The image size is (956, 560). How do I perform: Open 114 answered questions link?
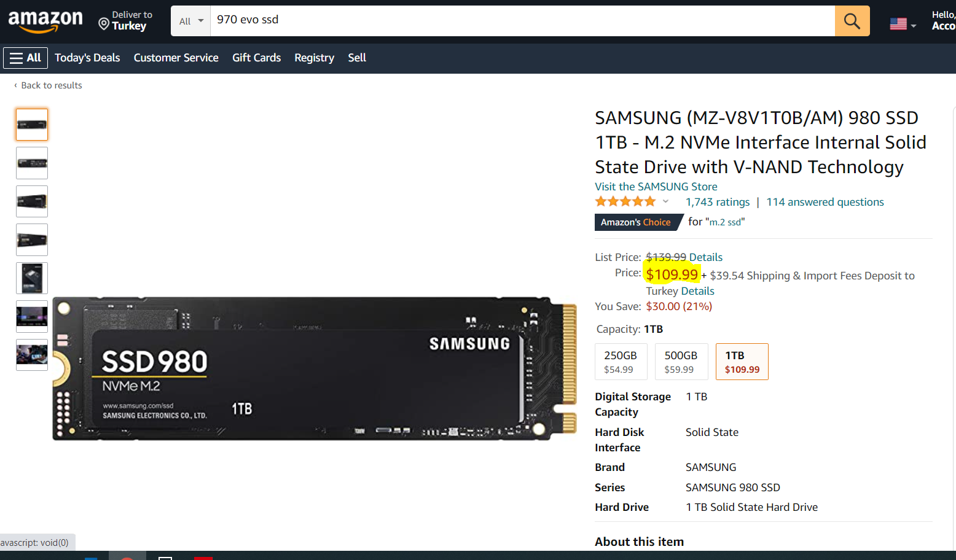click(825, 202)
